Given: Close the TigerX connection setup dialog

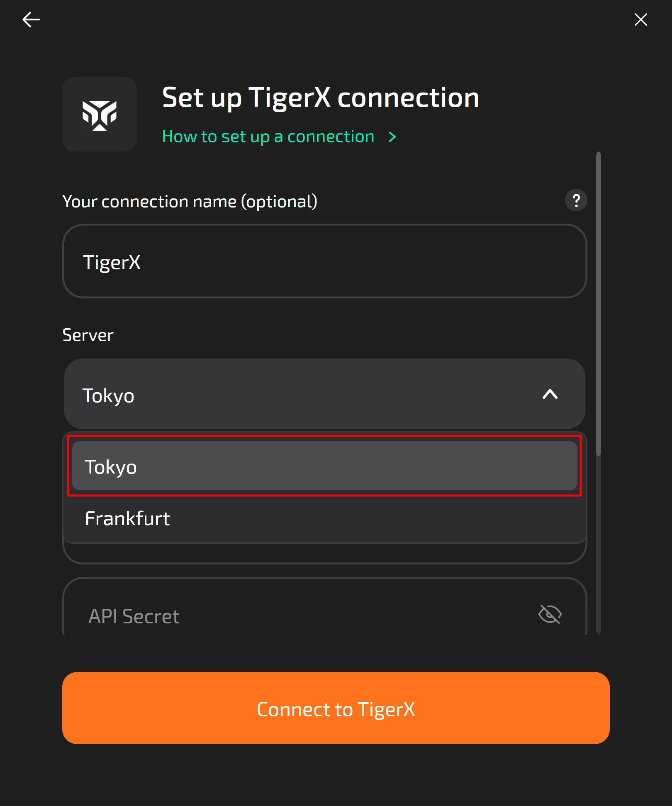Looking at the screenshot, I should point(640,20).
